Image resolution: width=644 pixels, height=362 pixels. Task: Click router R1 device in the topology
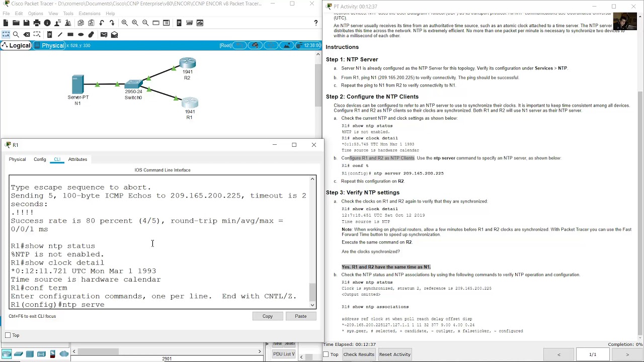pyautogui.click(x=189, y=104)
